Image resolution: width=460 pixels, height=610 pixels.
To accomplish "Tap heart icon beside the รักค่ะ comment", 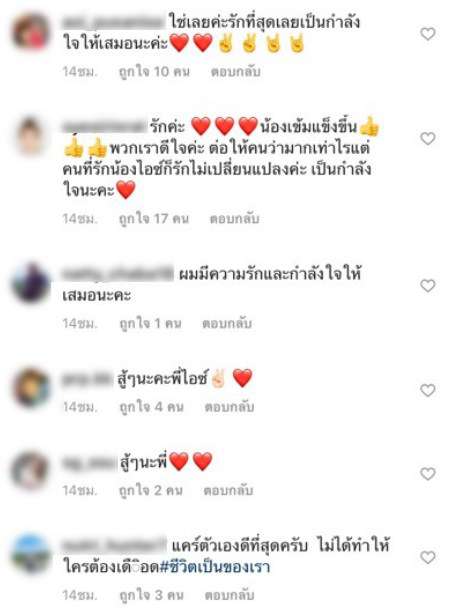I will click(x=428, y=138).
